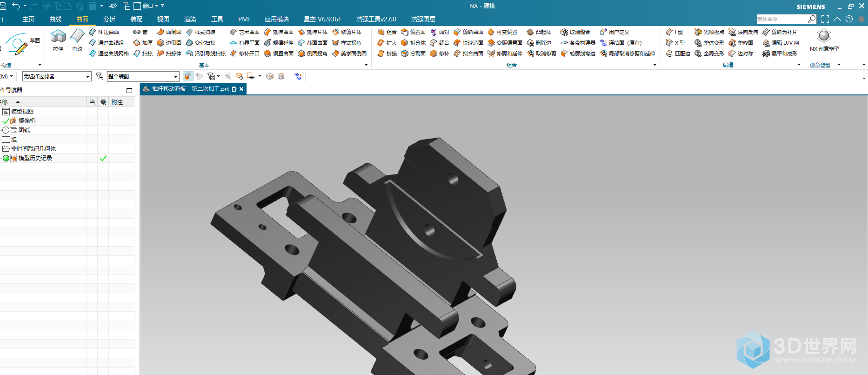Click the 条带构建器 ribbon builder tool

(x=578, y=43)
